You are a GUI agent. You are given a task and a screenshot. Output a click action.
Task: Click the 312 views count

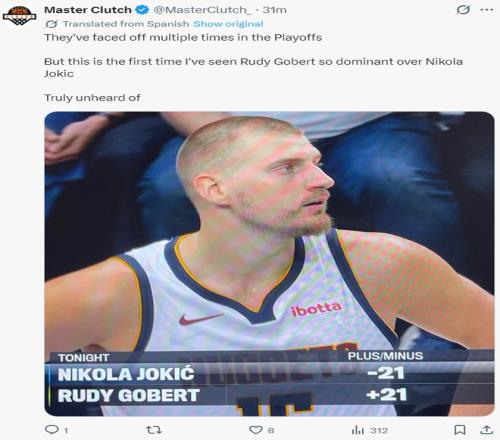(379, 431)
